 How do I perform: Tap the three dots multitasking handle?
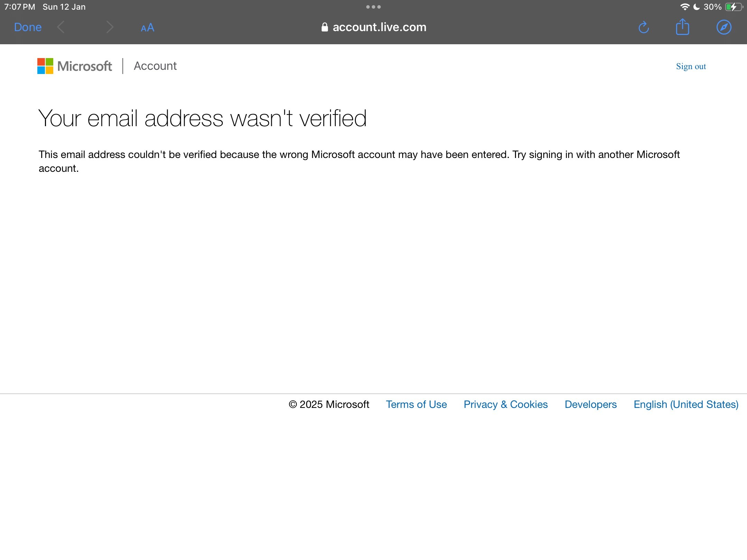[373, 7]
